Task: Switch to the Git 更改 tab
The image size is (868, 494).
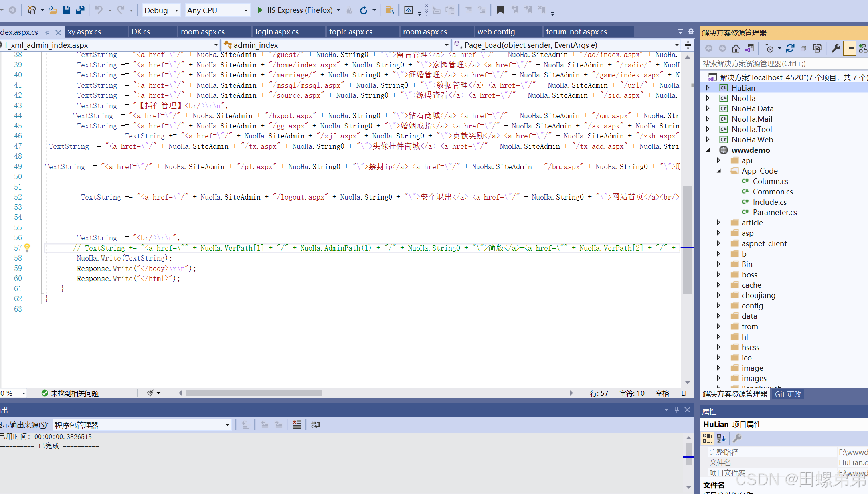Action: point(788,394)
